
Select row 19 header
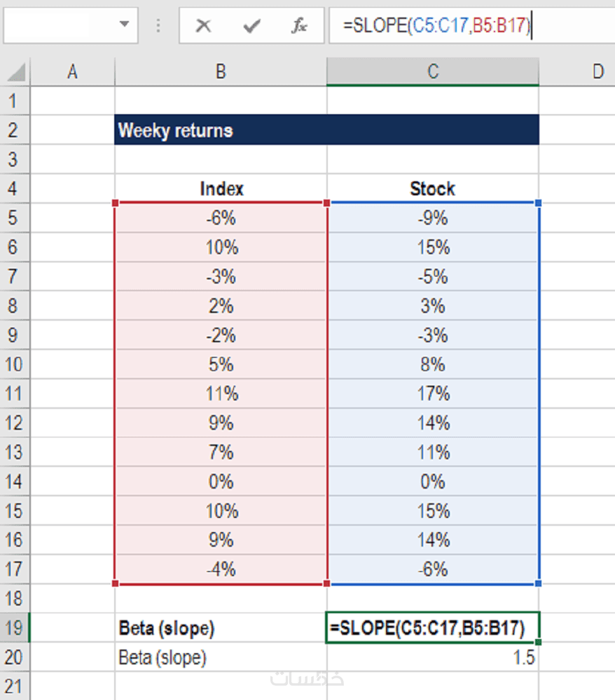(x=15, y=628)
